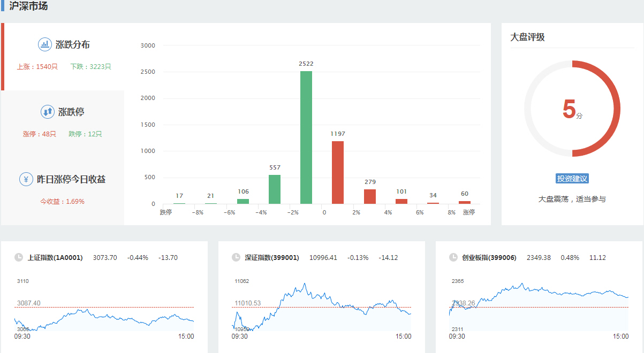This screenshot has height=353, width=644.
Task: Click the 投资建议 button
Action: (x=572, y=178)
